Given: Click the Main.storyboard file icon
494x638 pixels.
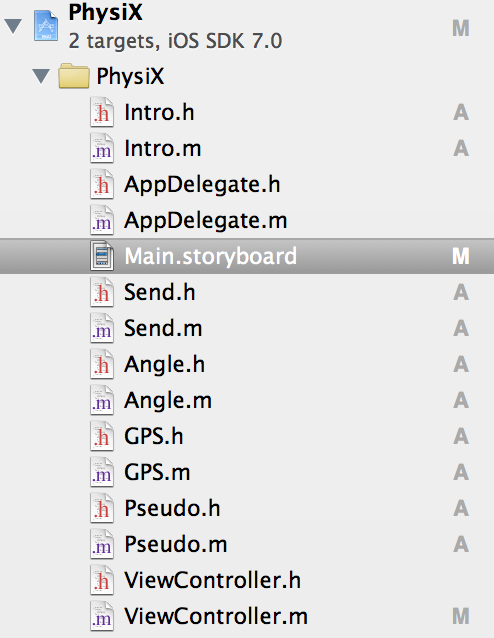Looking at the screenshot, I should coord(102,256).
